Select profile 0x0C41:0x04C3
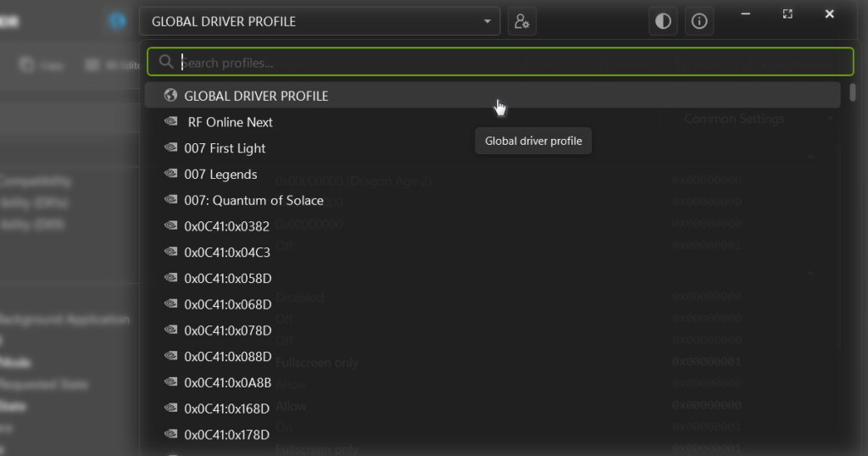Viewport: 868px width, 456px height. point(492,252)
